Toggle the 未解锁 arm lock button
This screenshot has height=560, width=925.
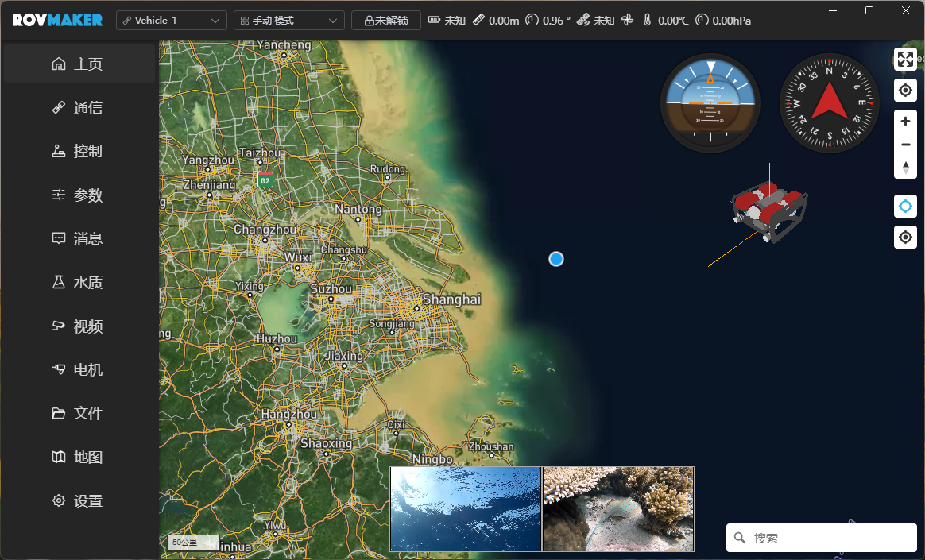coord(386,20)
